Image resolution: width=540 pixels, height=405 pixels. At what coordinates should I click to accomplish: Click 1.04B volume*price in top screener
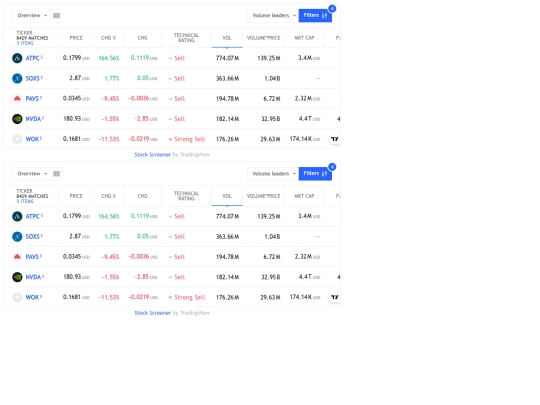click(x=272, y=79)
